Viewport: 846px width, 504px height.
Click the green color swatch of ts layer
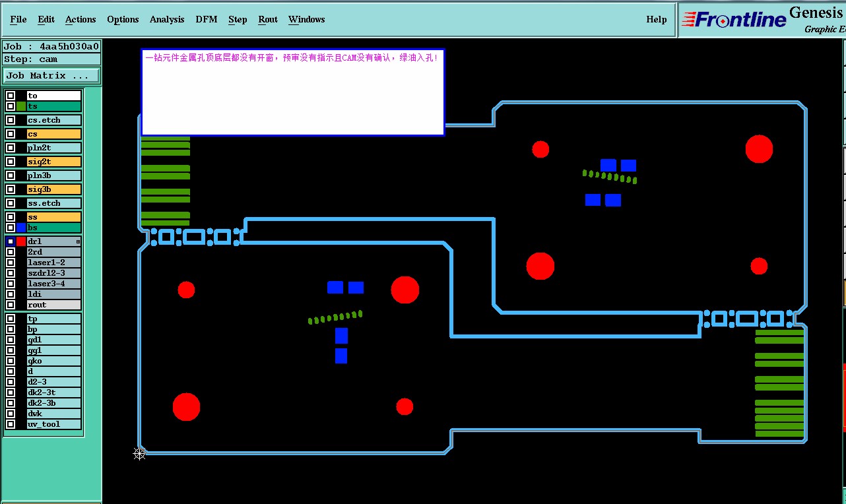coord(21,106)
